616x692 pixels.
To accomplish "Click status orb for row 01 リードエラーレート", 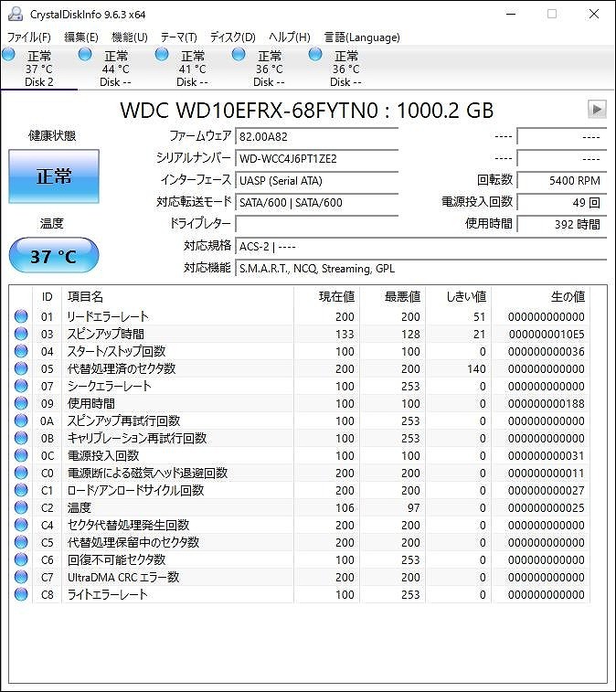I will (x=21, y=316).
